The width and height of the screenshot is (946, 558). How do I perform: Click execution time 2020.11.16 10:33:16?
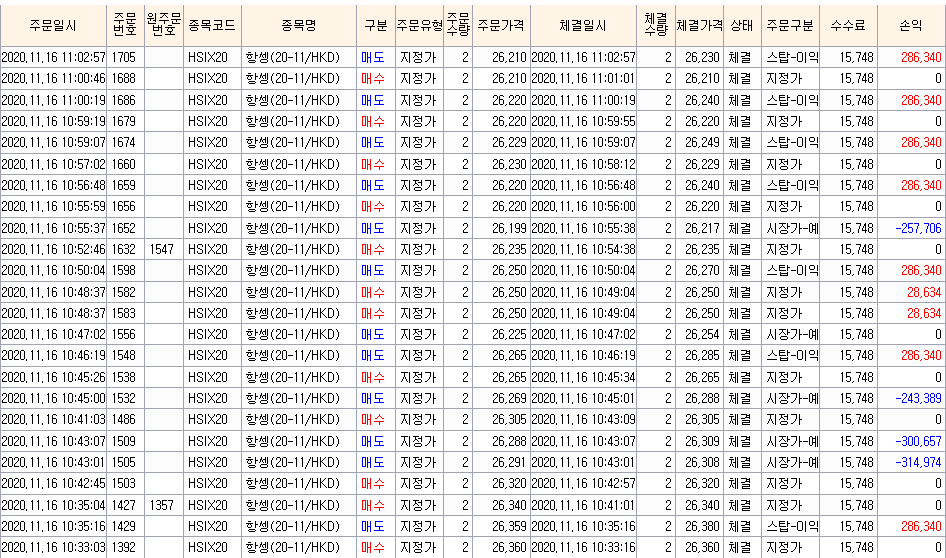click(x=583, y=547)
